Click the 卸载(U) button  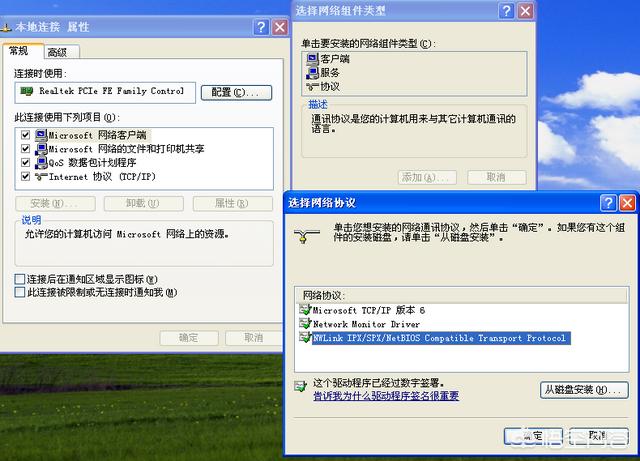(x=144, y=203)
